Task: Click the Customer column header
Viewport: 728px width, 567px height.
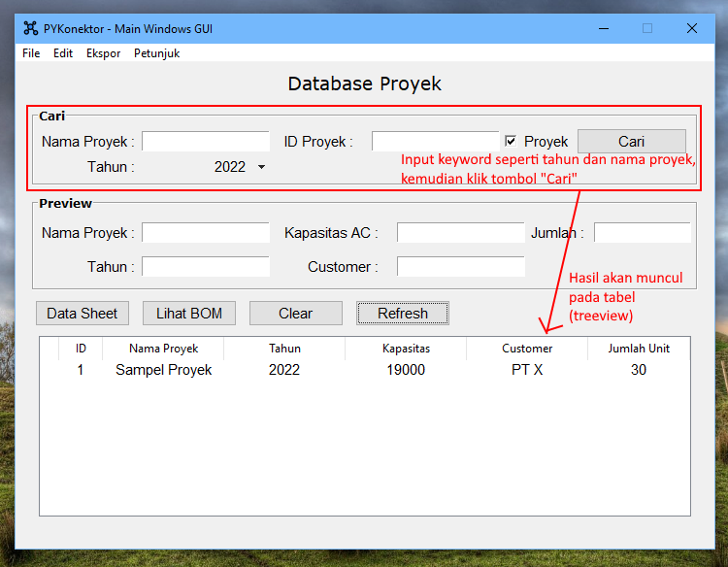Action: click(527, 349)
